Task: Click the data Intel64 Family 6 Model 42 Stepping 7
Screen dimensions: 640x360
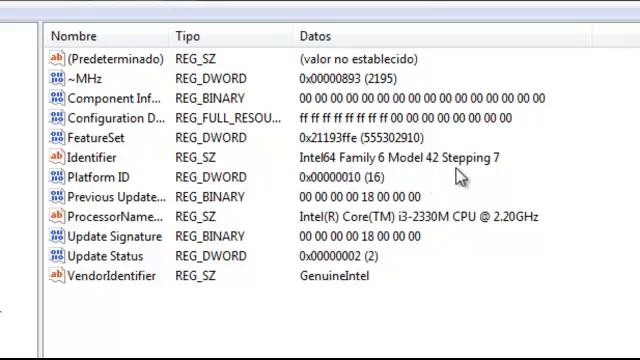Action: [399, 158]
